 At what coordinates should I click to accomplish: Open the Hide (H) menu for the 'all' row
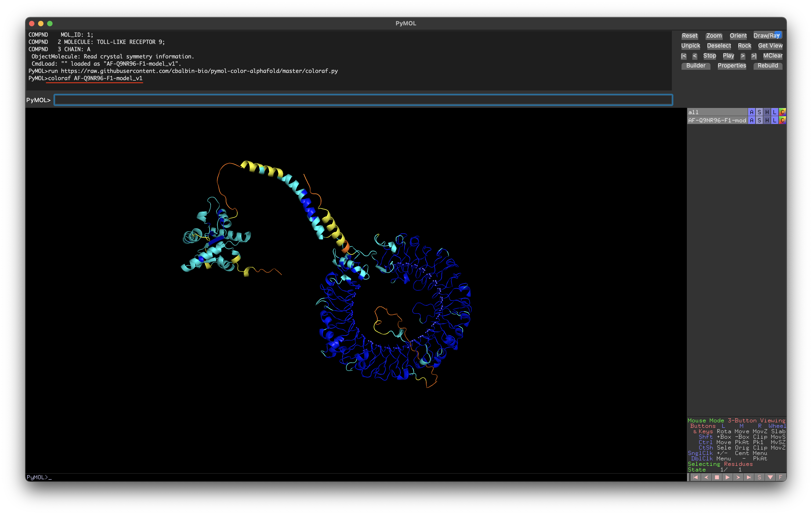(x=767, y=112)
